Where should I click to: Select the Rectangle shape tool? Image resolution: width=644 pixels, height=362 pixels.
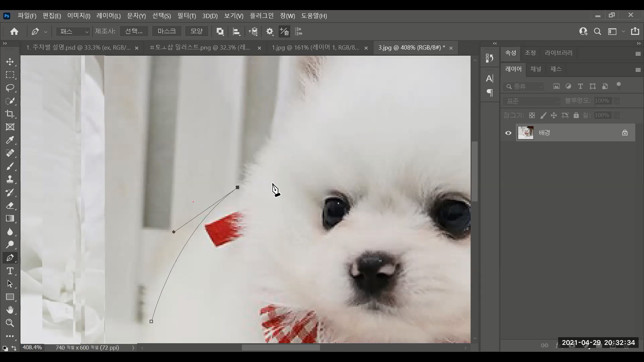click(x=10, y=297)
